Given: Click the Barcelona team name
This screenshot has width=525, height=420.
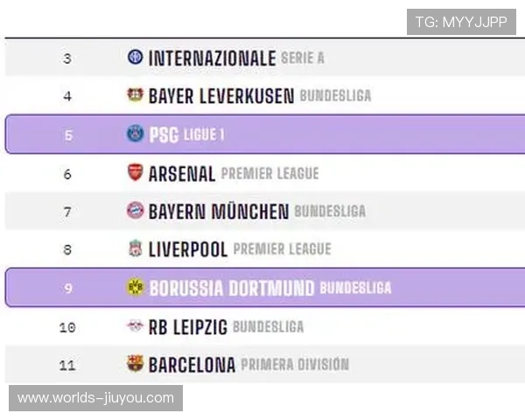Looking at the screenshot, I should (192, 365).
